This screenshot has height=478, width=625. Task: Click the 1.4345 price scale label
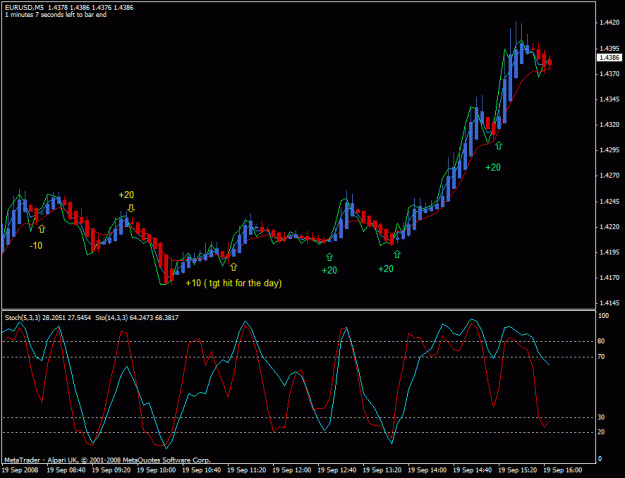coord(610,99)
